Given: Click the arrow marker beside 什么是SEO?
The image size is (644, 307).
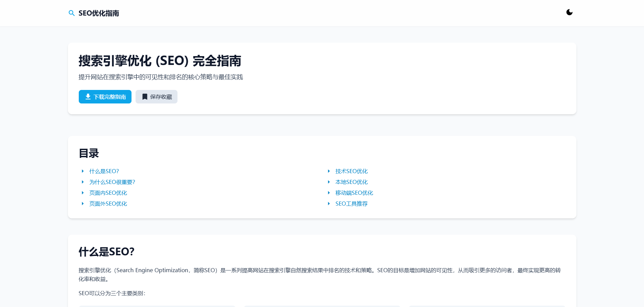Looking at the screenshot, I should coord(82,171).
